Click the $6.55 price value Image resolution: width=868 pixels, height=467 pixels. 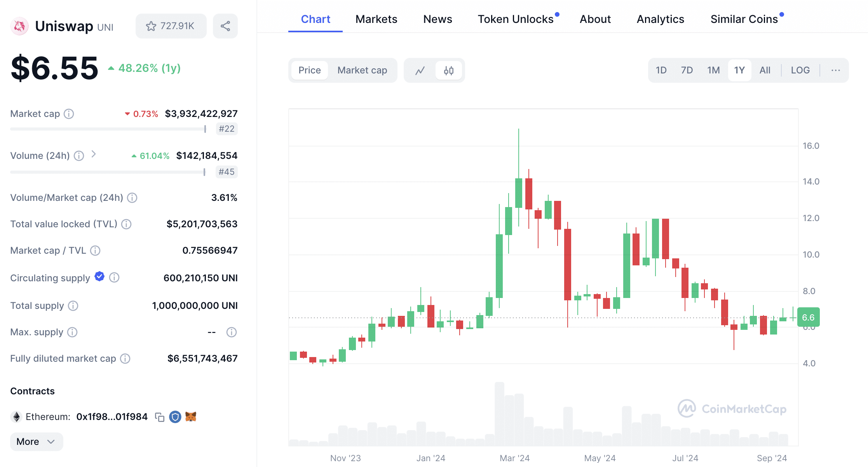(x=54, y=68)
